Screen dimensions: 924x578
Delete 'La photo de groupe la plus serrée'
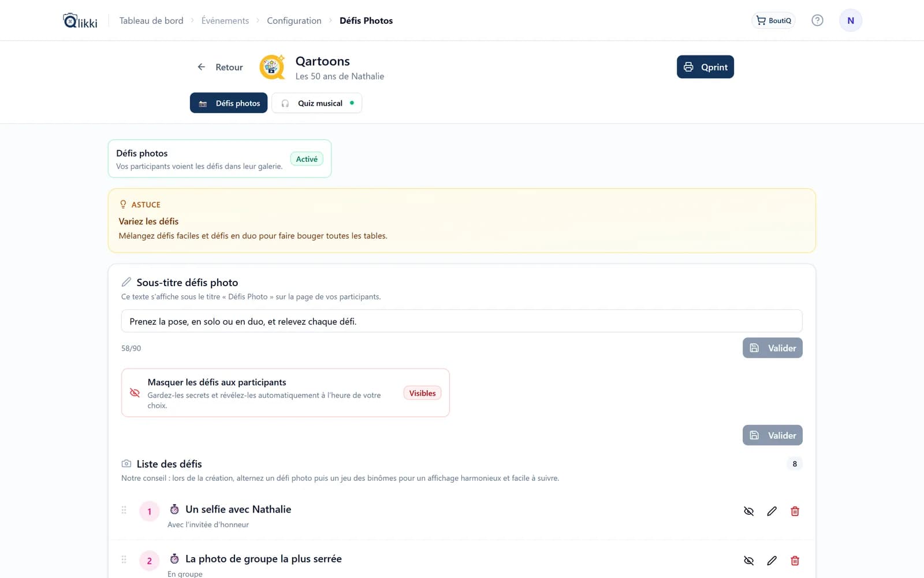pyautogui.click(x=795, y=561)
